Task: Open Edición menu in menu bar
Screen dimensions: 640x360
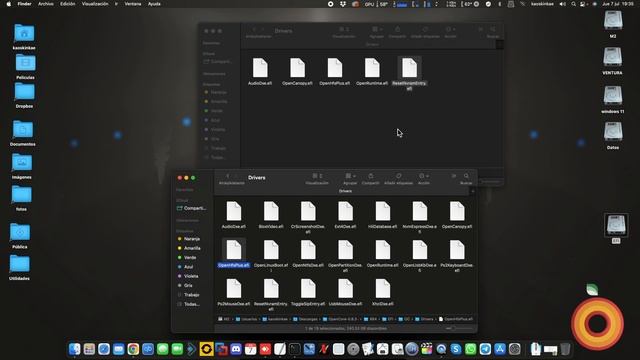Action: [68, 4]
